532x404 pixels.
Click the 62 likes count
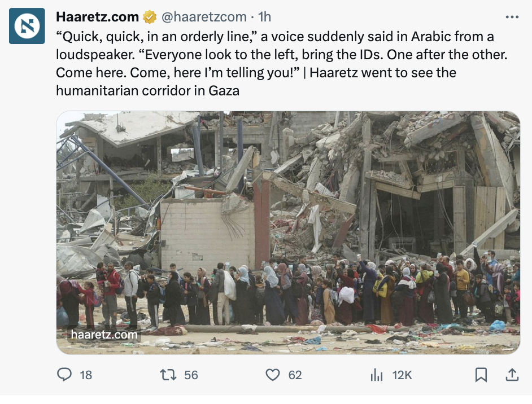point(295,375)
